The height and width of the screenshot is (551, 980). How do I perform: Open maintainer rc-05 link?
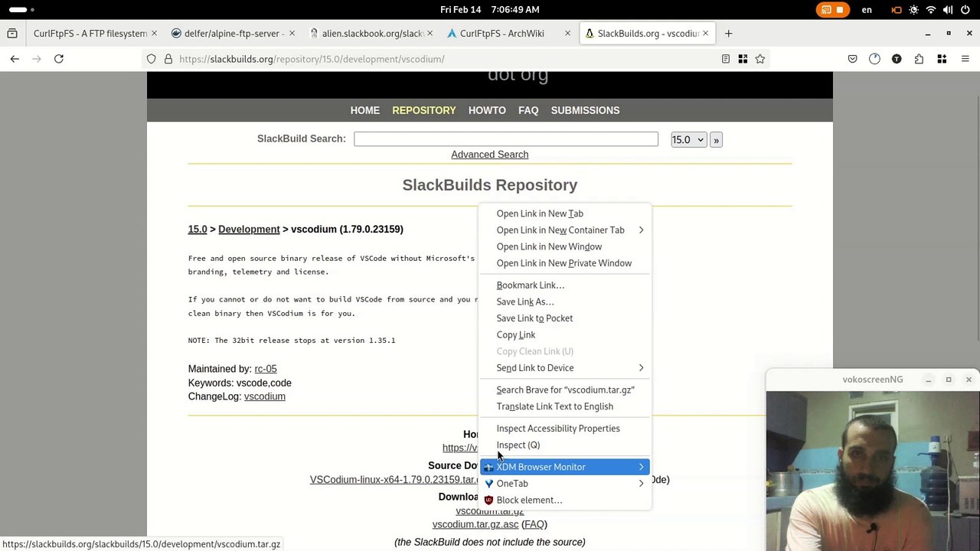click(266, 369)
